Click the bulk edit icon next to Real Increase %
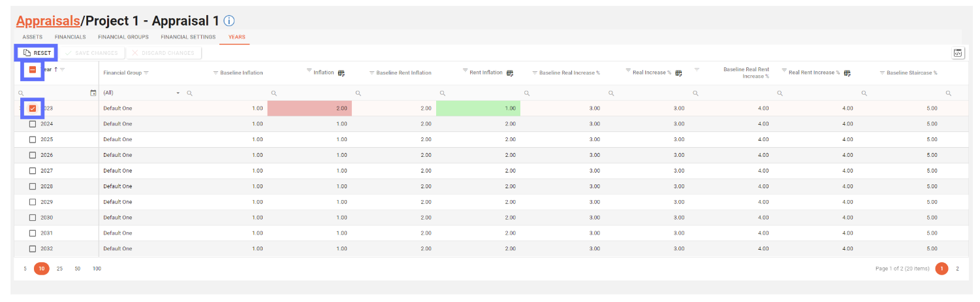The image size is (980, 302). 679,73
